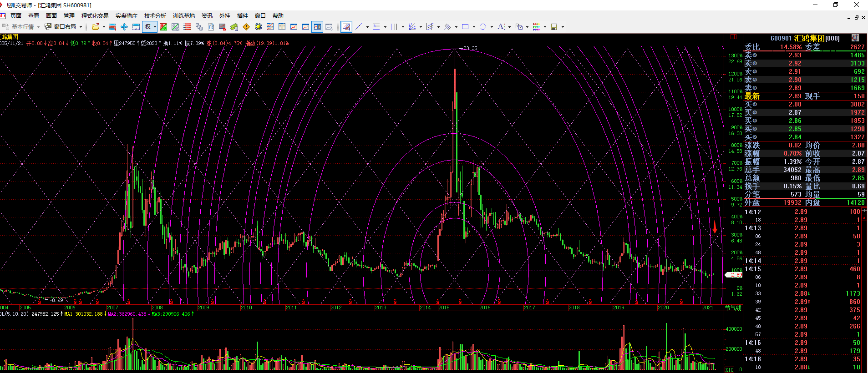
Task: Select the horizontal lines drawing tool
Action: point(376,27)
